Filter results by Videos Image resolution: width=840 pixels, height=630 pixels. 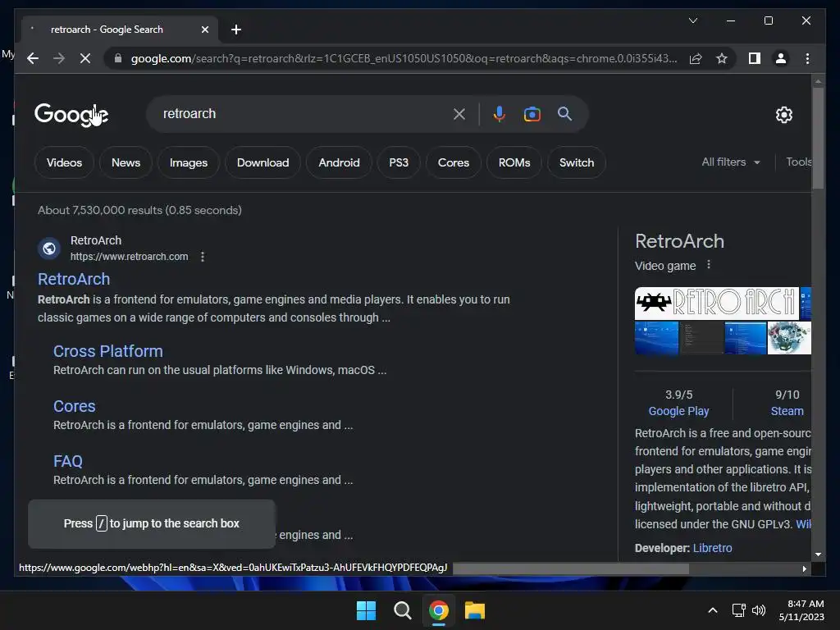coord(64,162)
